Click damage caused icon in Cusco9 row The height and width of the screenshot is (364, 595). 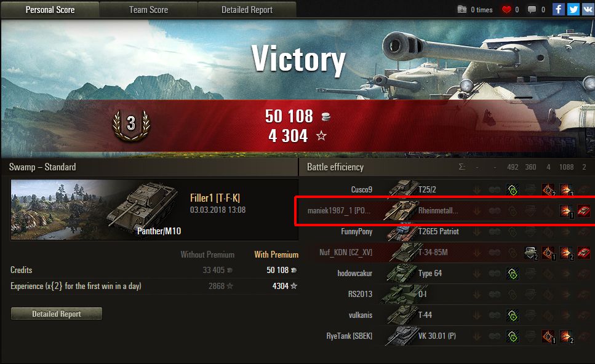coord(566,189)
